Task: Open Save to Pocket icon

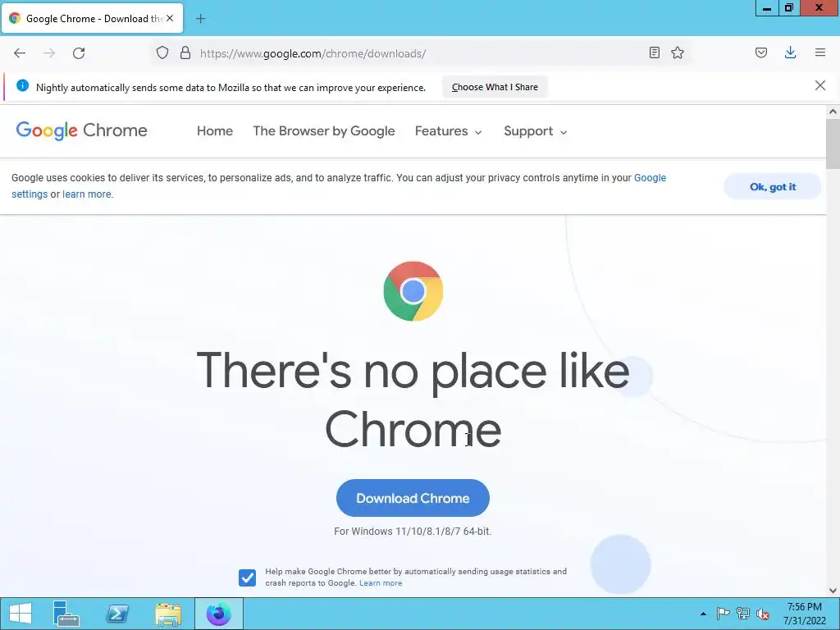Action: [760, 52]
